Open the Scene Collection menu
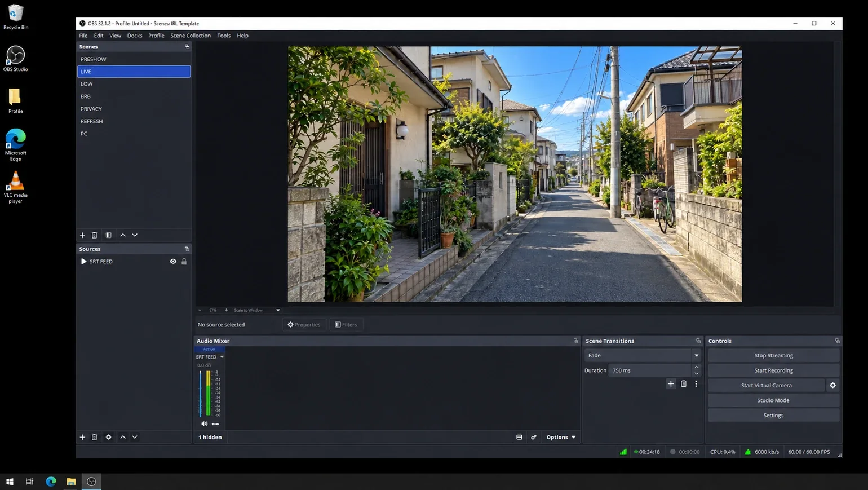Screen dimensions: 868x490 [191, 36]
